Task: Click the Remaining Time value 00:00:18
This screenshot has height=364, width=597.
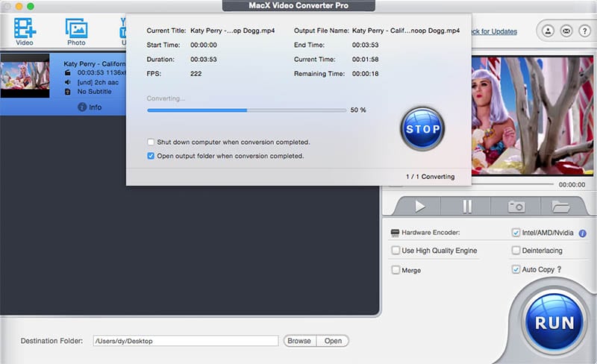Action: (x=365, y=74)
